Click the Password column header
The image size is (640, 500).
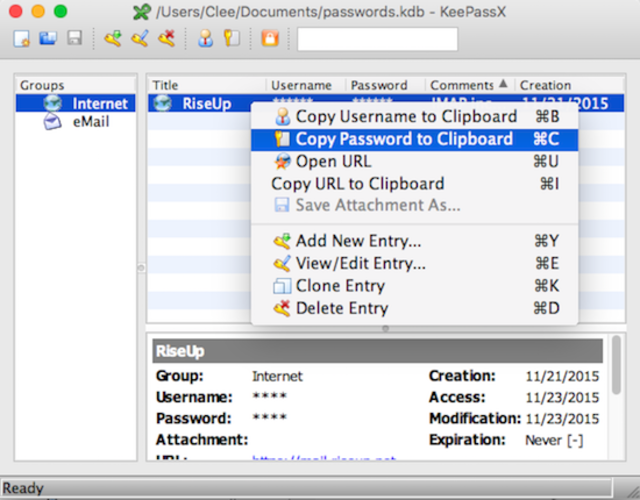point(385,85)
